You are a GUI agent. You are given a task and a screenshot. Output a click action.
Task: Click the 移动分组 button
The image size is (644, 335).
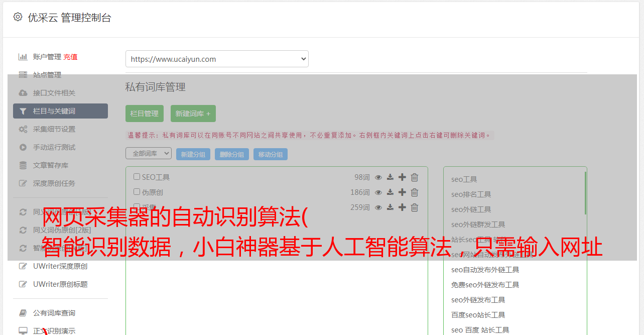pos(271,154)
